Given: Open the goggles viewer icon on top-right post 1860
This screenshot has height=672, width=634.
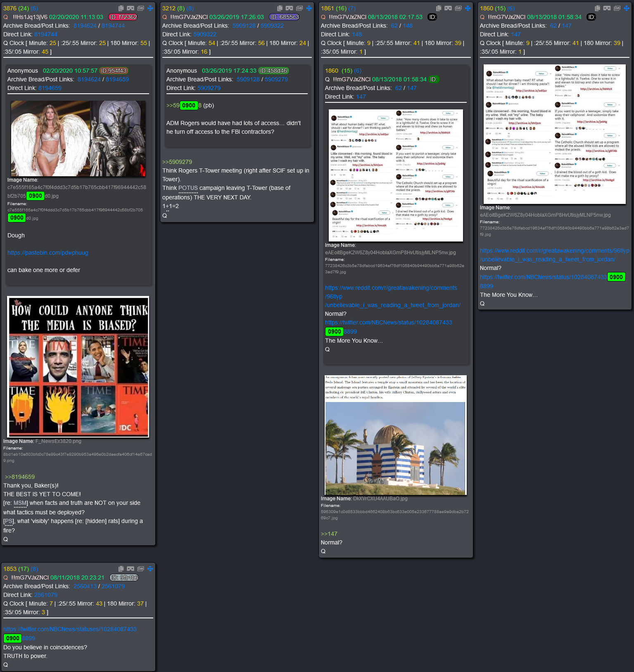Looking at the screenshot, I should pos(607,8).
